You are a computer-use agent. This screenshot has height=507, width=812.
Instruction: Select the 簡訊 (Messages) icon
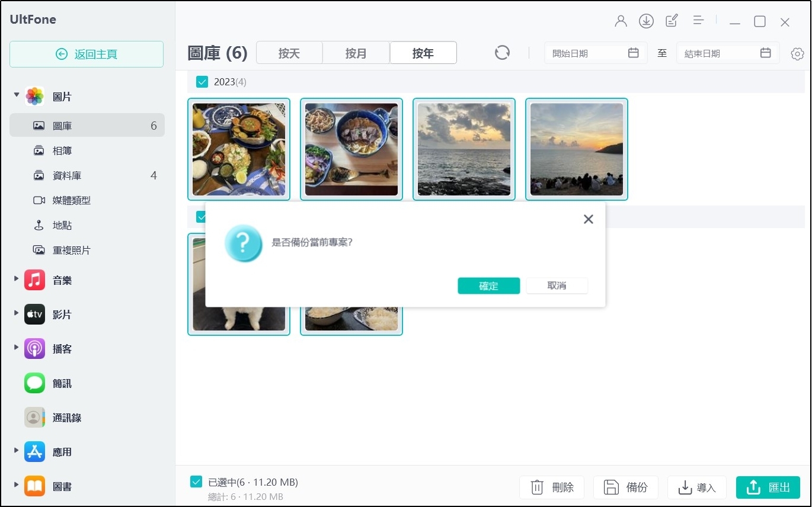34,383
